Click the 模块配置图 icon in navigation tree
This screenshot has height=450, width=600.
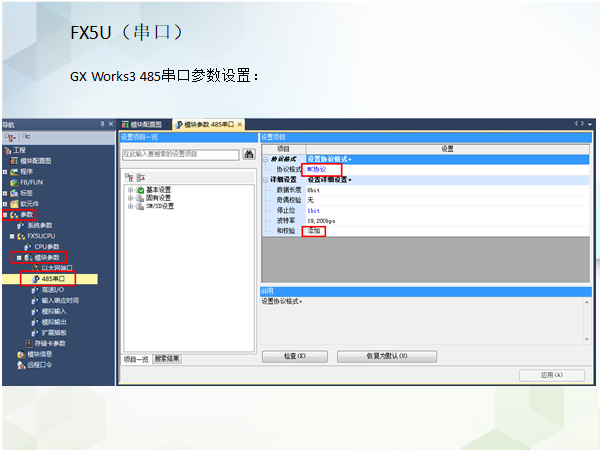point(15,161)
